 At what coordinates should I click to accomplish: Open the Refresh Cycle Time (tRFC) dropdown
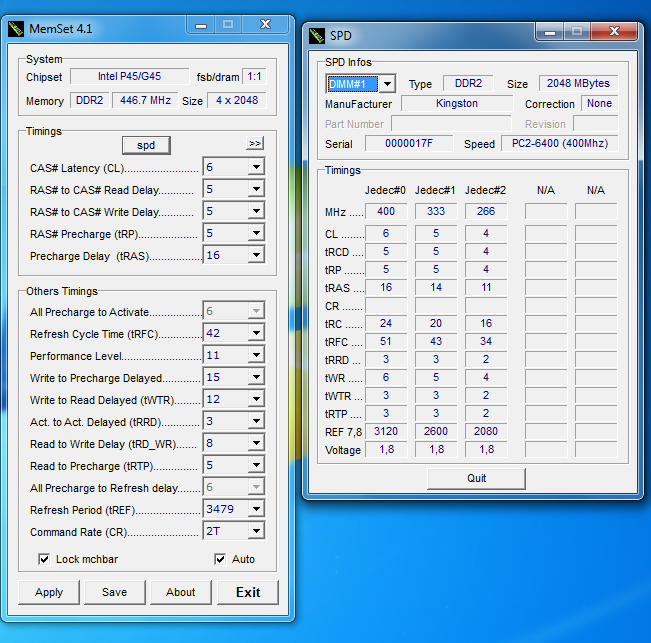pos(256,333)
